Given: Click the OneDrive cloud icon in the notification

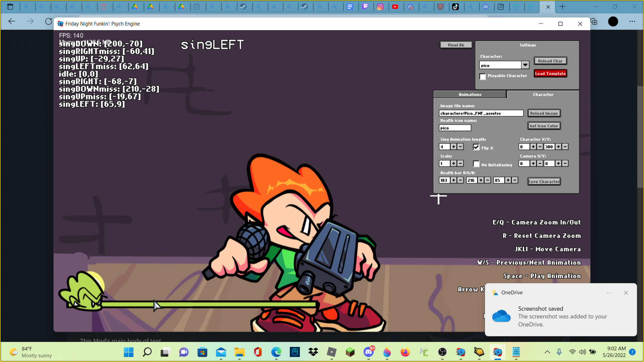Looking at the screenshot, I should click(x=501, y=316).
